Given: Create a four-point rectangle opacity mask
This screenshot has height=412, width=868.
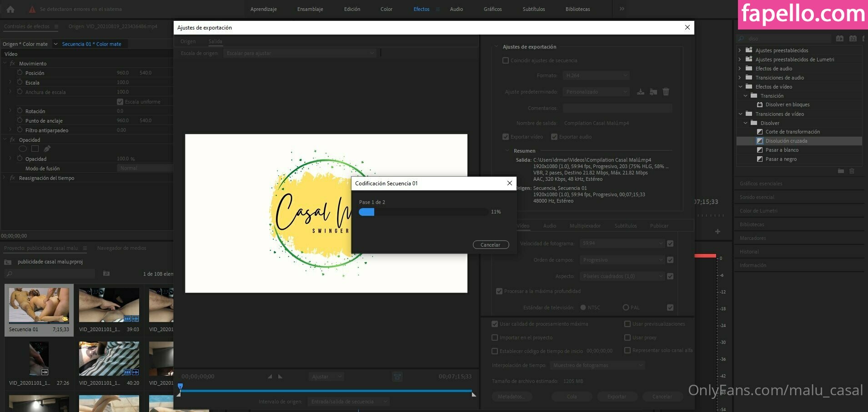Looking at the screenshot, I should 35,149.
